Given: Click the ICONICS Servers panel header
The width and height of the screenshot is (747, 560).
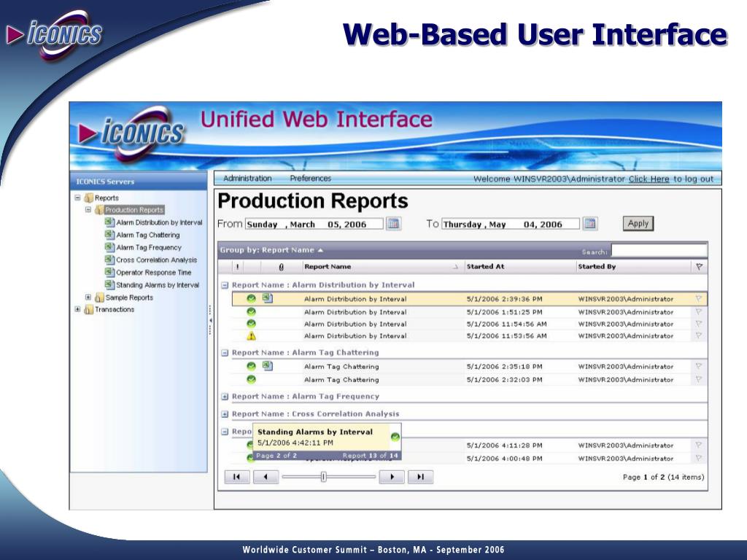Looking at the screenshot, I should [139, 182].
